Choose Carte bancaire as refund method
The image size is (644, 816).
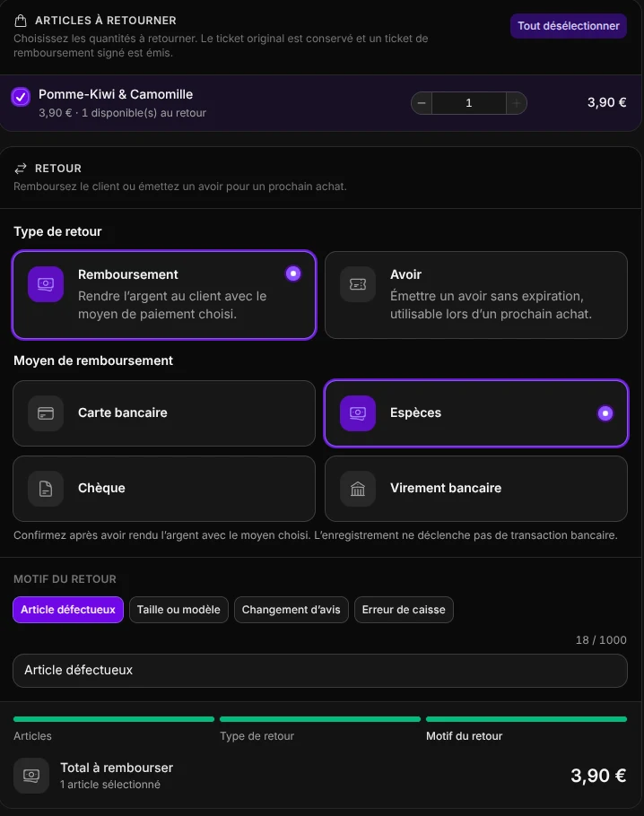point(164,413)
